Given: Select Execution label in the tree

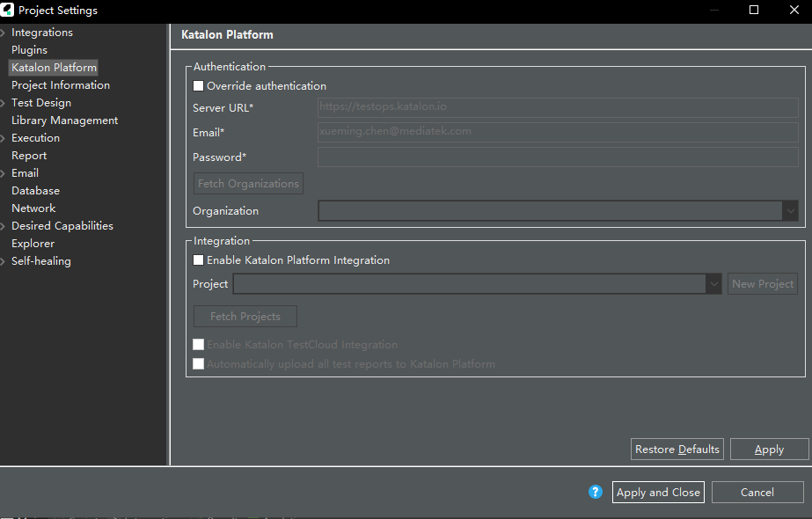Looking at the screenshot, I should tap(36, 138).
